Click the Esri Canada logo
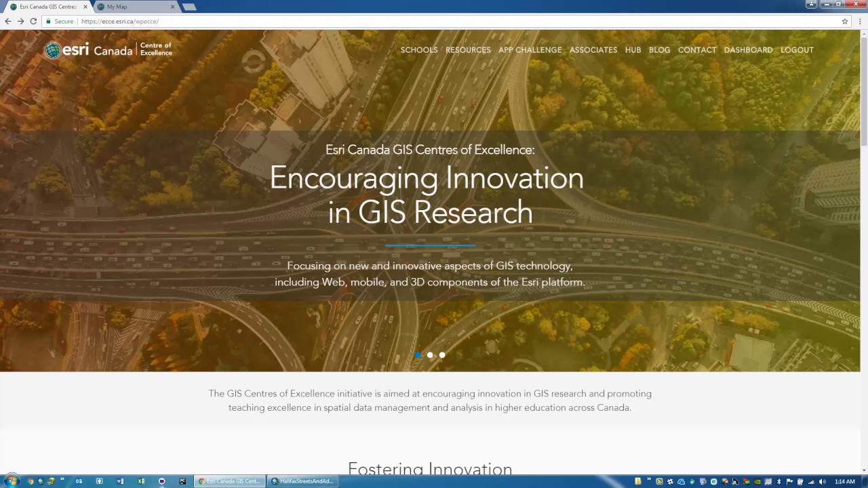This screenshot has width=868, height=488. coord(108,49)
